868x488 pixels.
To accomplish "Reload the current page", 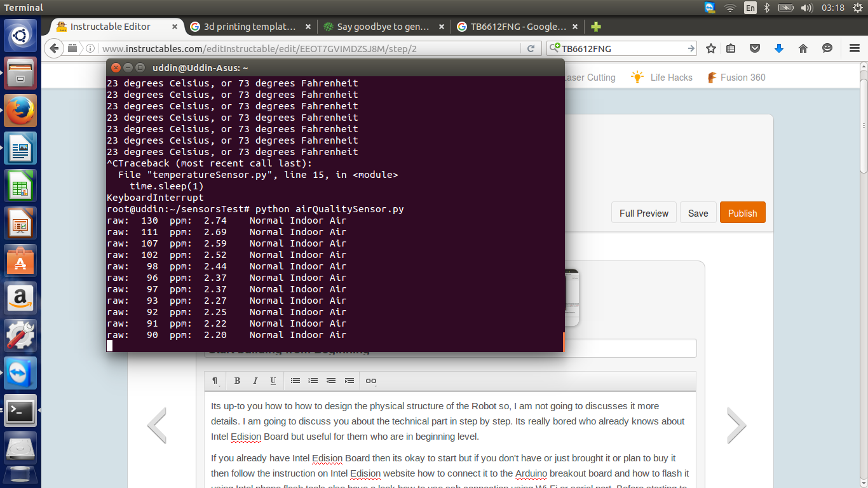I will (x=531, y=48).
